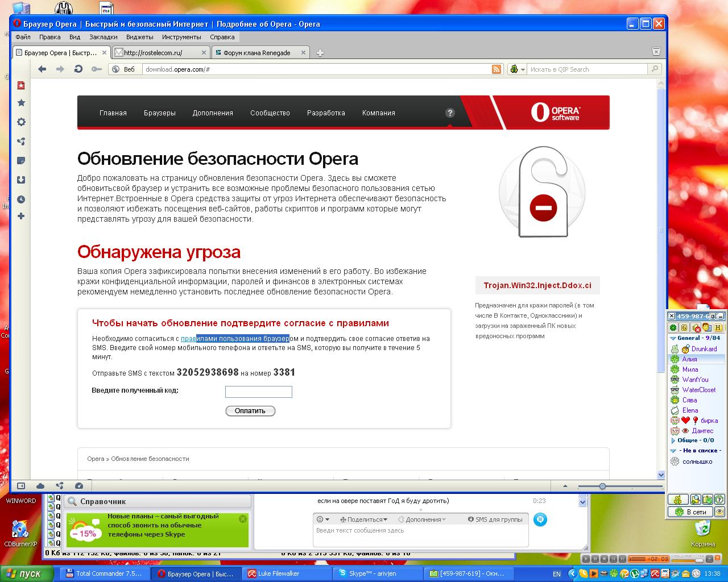Open the Downloads panel in Opera sidebar
Image resolution: width=728 pixels, height=582 pixels.
pyautogui.click(x=21, y=180)
